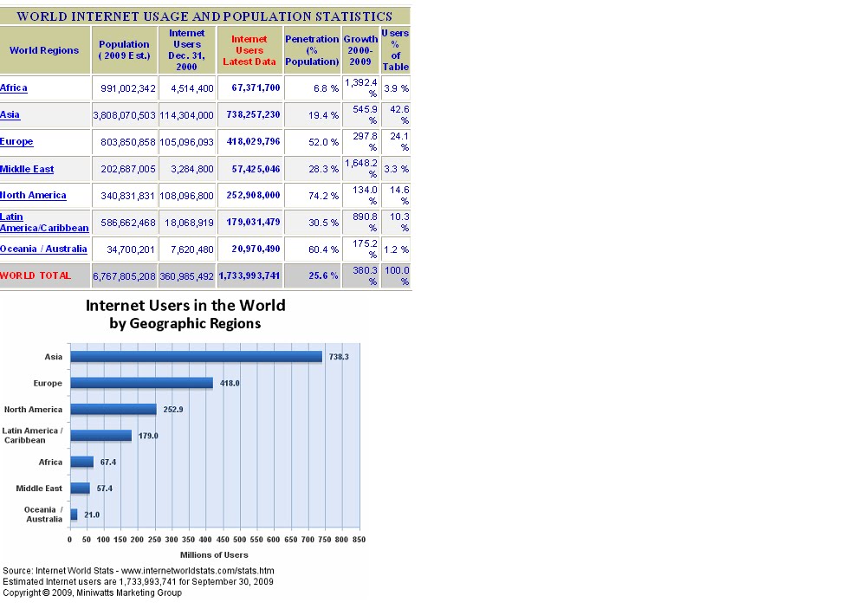
Task: Select the North America bar in the chart
Action: pos(113,410)
